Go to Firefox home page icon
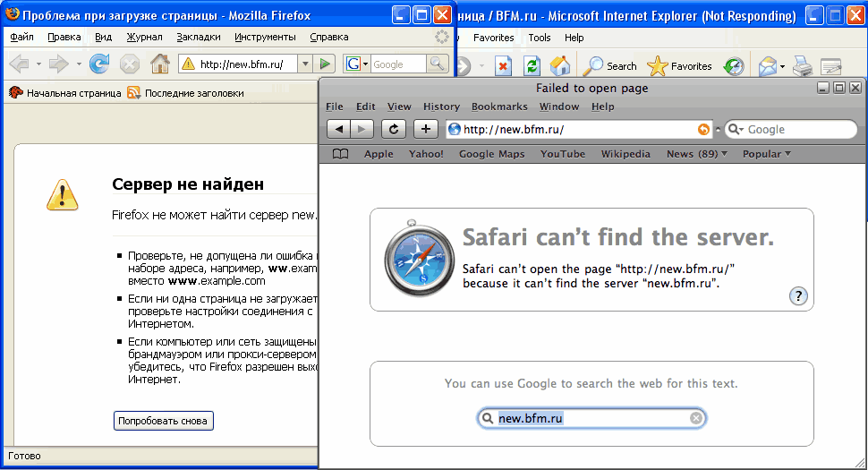Screen dimensions: 868x470 160,64
